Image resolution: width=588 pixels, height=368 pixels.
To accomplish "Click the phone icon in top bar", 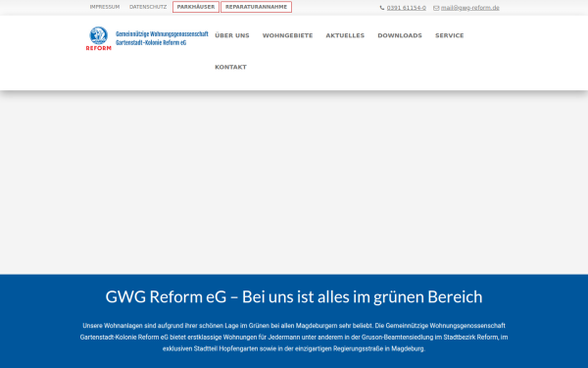I will [382, 8].
